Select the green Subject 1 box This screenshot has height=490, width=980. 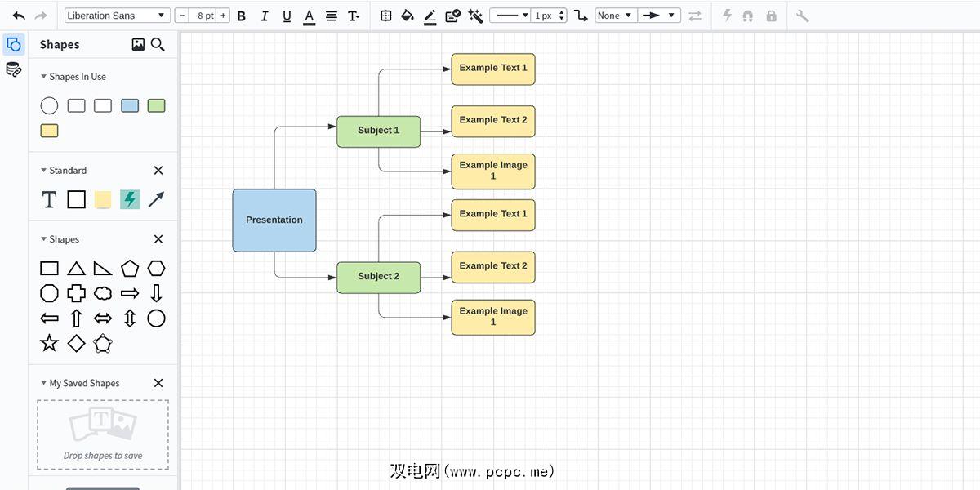click(379, 131)
